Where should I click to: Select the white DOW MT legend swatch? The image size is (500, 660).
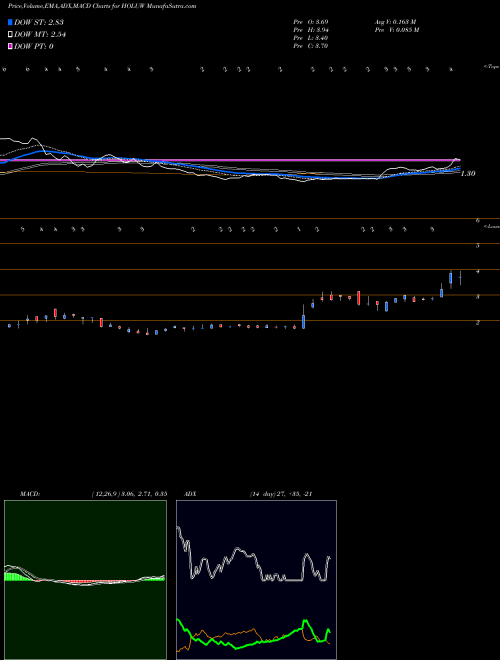coord(10,35)
